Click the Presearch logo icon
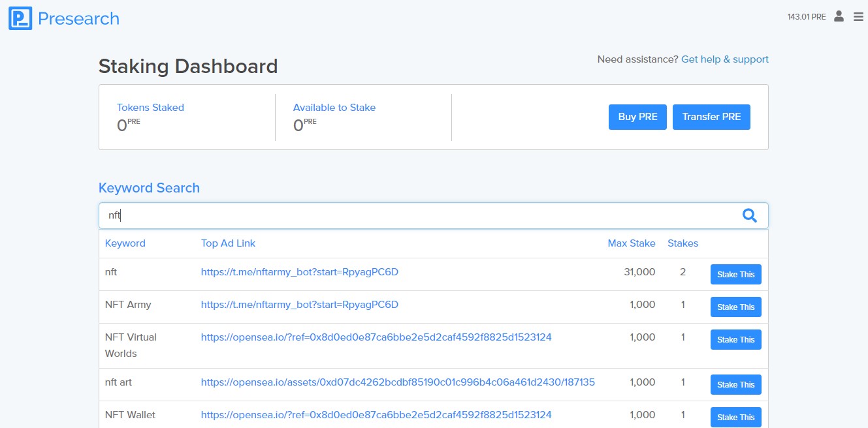This screenshot has height=428, width=868. pyautogui.click(x=20, y=18)
